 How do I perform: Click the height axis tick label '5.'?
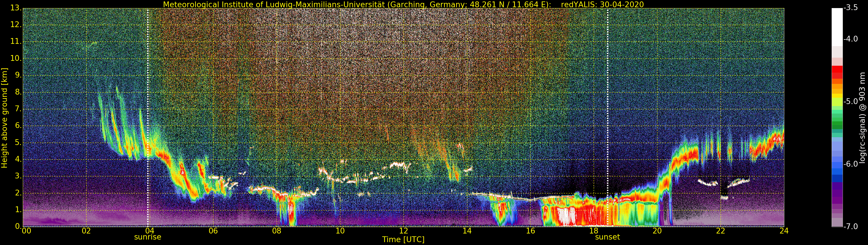click(18, 142)
